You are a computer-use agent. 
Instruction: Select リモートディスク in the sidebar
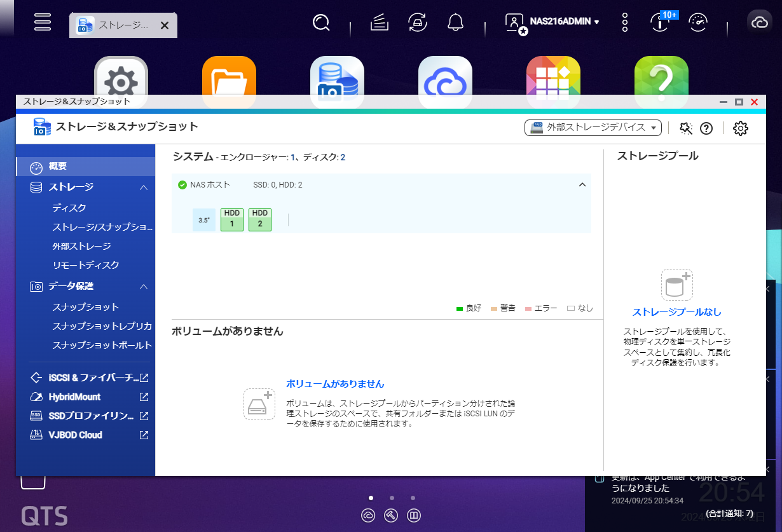[86, 265]
